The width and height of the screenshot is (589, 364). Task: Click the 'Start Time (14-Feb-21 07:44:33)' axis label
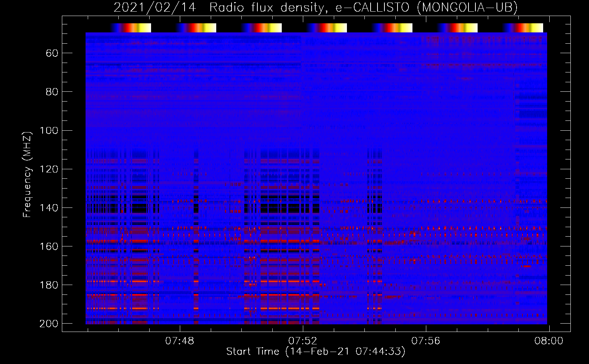coord(316,351)
